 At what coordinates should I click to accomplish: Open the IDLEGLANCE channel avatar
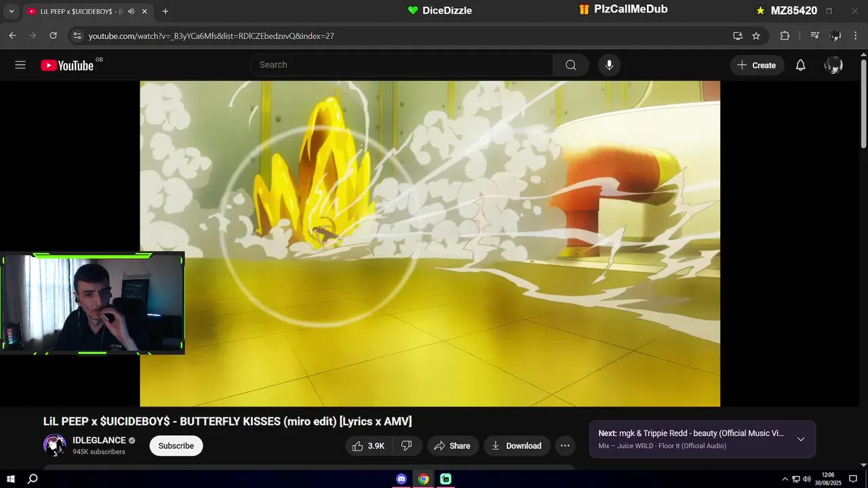pyautogui.click(x=55, y=445)
